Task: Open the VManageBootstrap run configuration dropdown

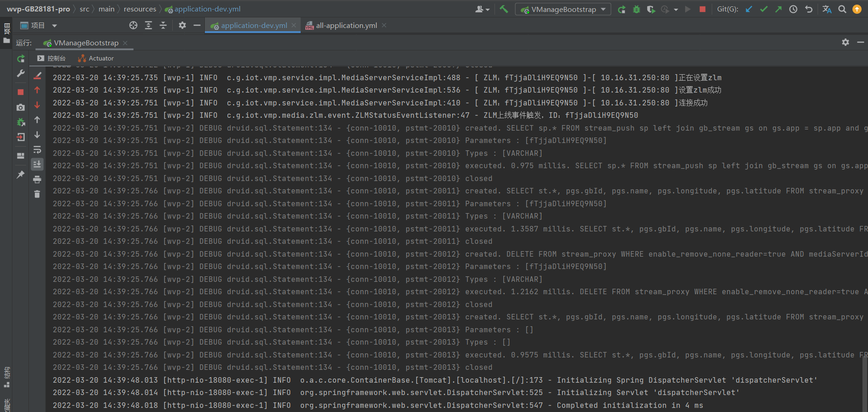Action: pos(563,9)
